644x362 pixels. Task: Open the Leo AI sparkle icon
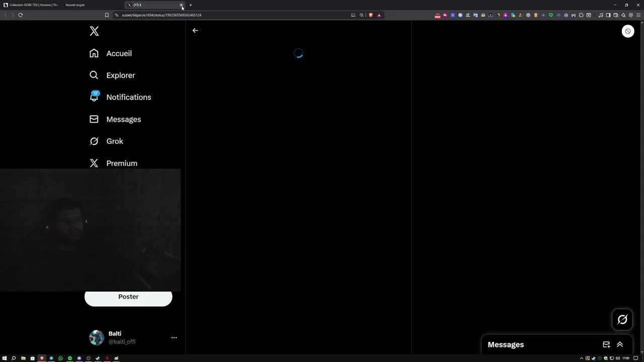(x=623, y=15)
